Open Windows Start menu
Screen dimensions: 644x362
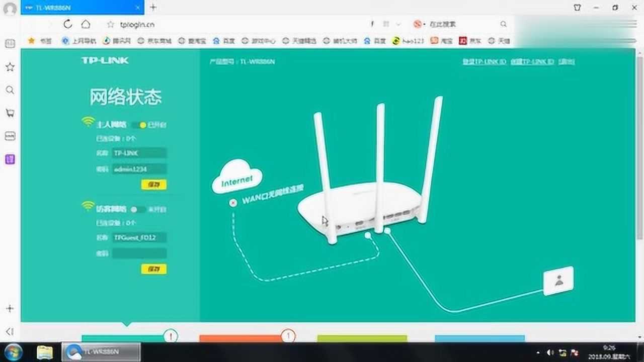tap(13, 351)
